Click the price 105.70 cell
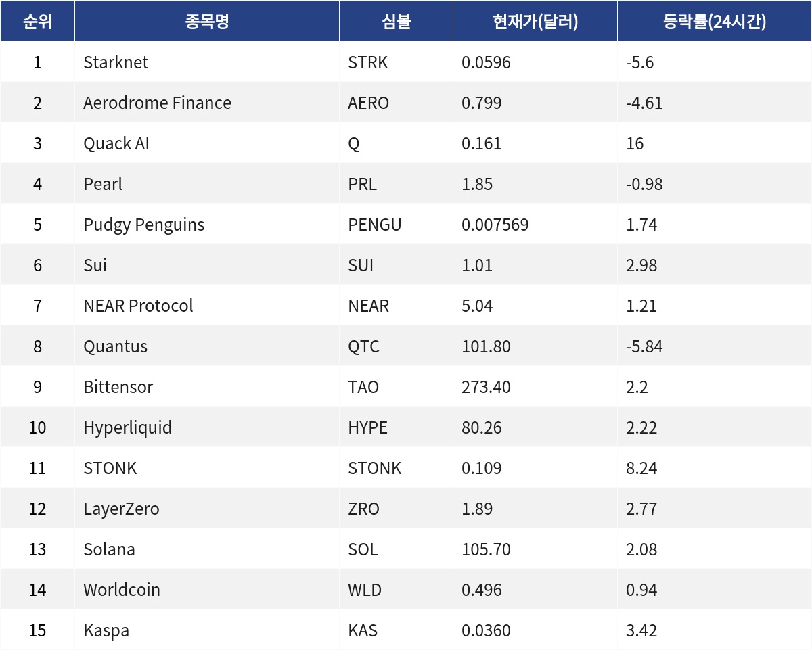The width and height of the screenshot is (812, 650). (535, 549)
